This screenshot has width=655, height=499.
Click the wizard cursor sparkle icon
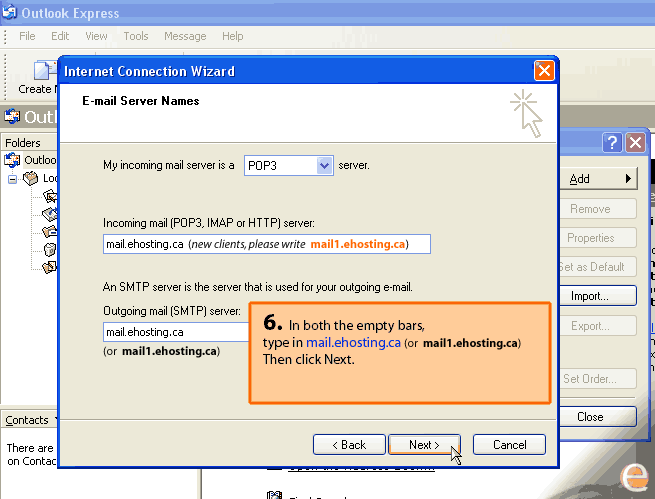pyautogui.click(x=525, y=113)
